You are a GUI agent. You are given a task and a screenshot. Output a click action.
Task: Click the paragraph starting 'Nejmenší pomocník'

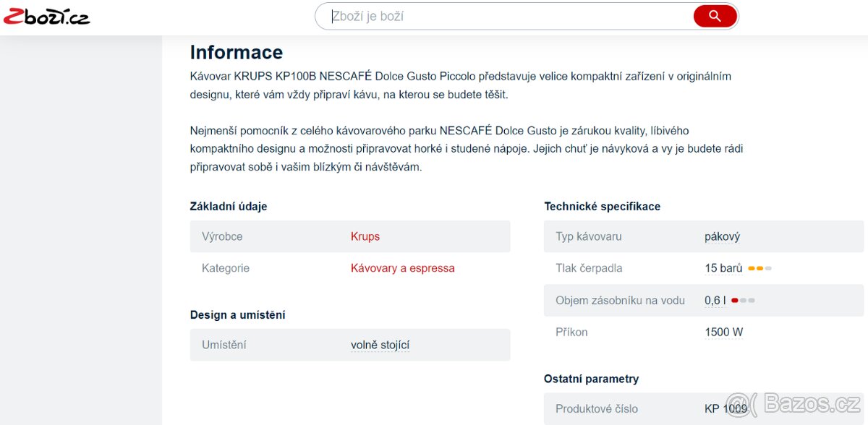click(467, 149)
